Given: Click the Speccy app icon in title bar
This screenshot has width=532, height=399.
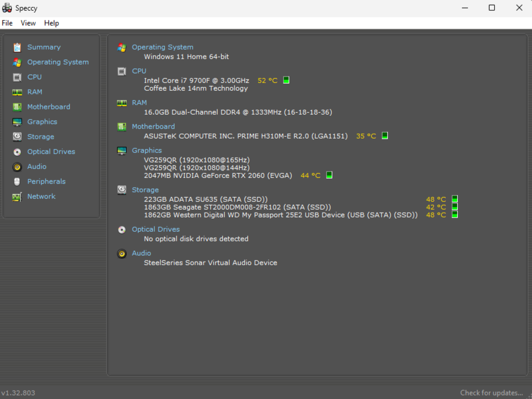Looking at the screenshot, I should (x=7, y=8).
